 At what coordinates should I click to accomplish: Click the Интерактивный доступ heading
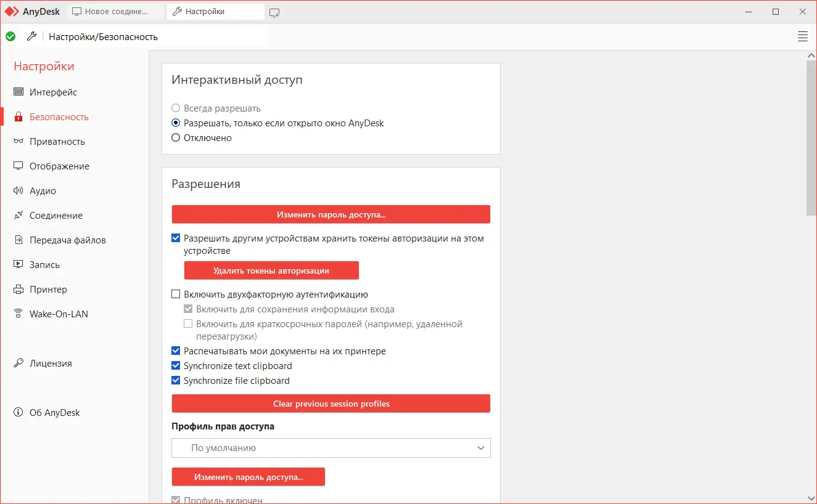[x=237, y=80]
